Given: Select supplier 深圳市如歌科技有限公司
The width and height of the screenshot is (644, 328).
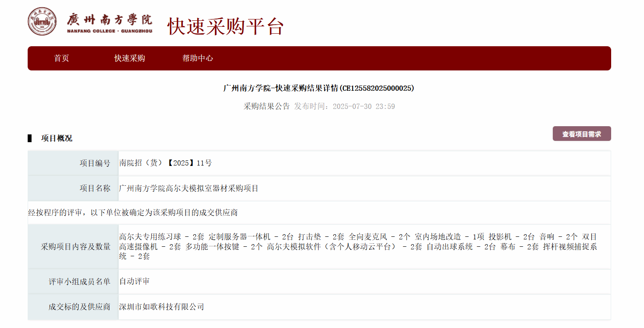Looking at the screenshot, I should (162, 307).
